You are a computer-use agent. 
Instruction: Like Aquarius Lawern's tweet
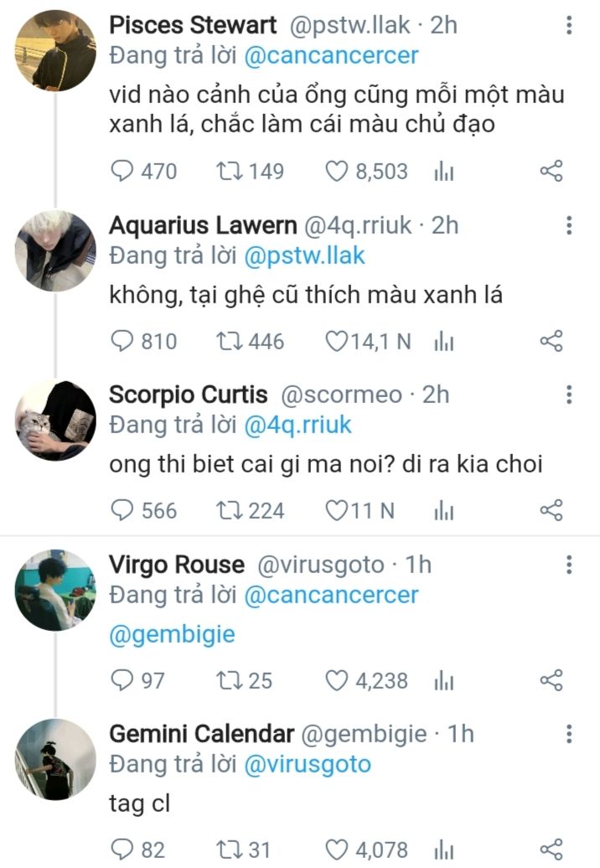coord(338,342)
